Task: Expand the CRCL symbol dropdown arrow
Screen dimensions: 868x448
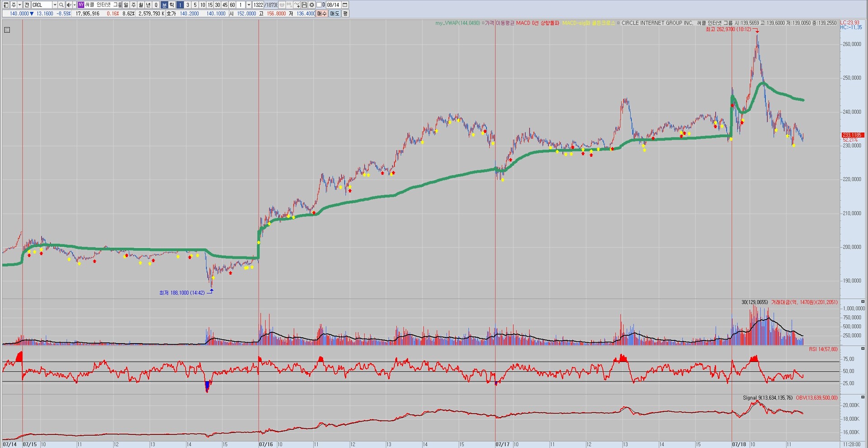Action: [55, 5]
